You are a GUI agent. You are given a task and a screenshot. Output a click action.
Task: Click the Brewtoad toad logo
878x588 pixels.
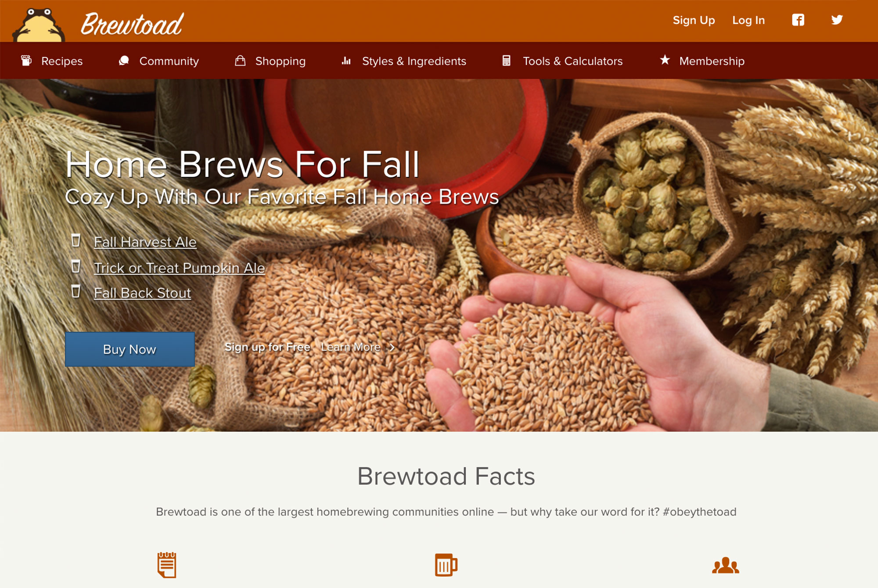[41, 21]
